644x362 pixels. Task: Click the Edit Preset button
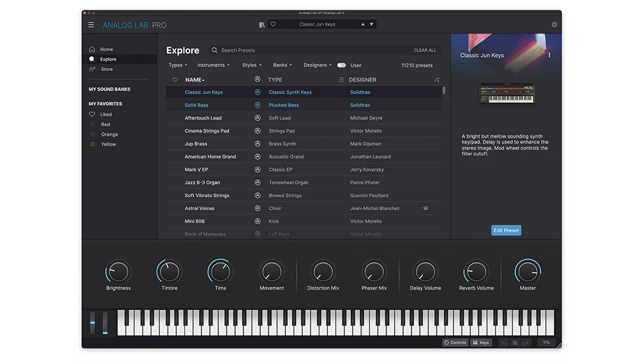pyautogui.click(x=506, y=231)
